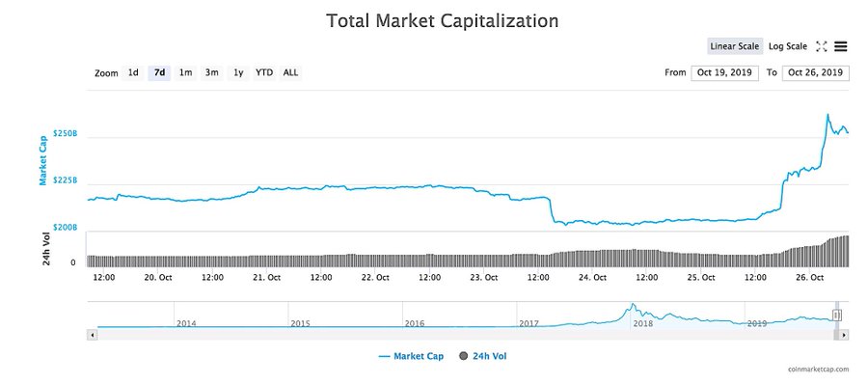
Task: Switch to Log Scale
Action: 788,46
